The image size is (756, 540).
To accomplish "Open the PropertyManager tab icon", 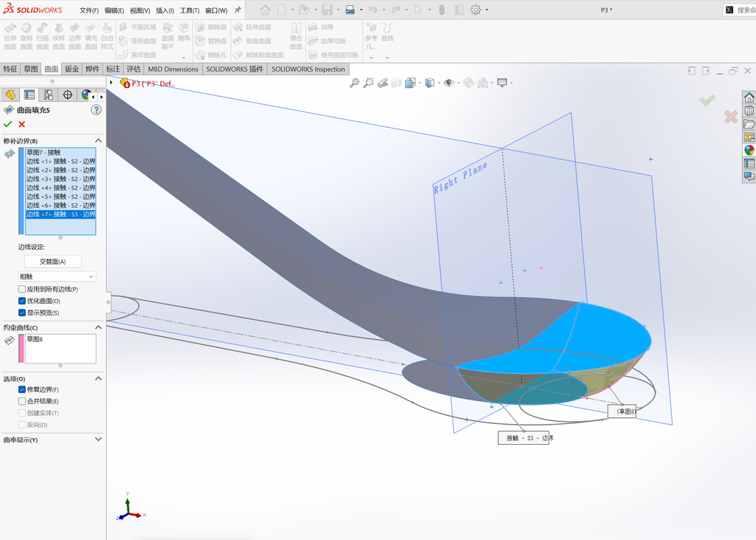I will click(x=30, y=95).
